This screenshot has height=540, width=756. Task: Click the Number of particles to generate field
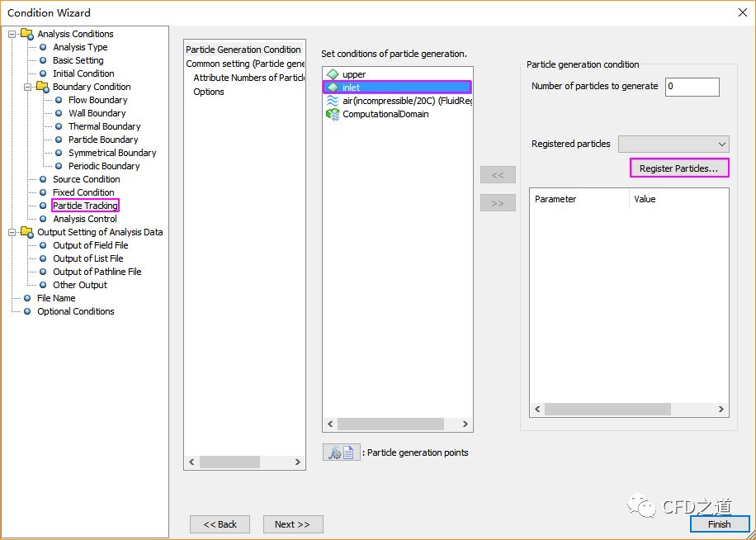point(692,87)
